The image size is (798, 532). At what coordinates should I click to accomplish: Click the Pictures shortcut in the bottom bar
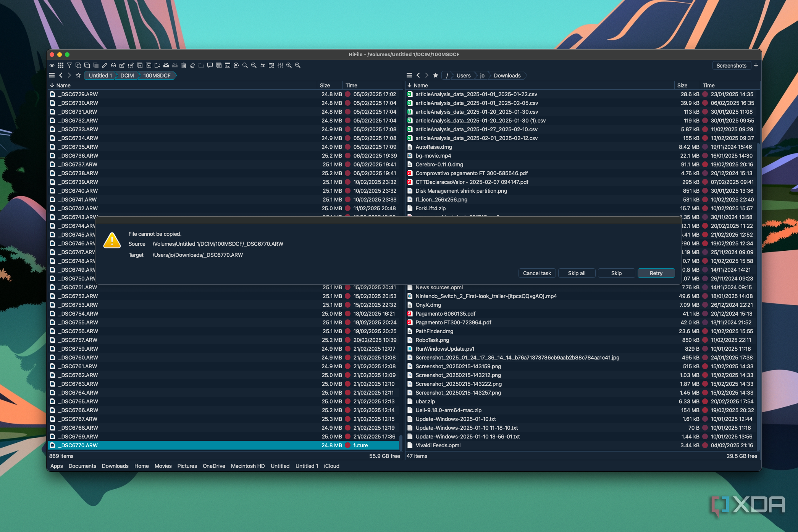(187, 466)
